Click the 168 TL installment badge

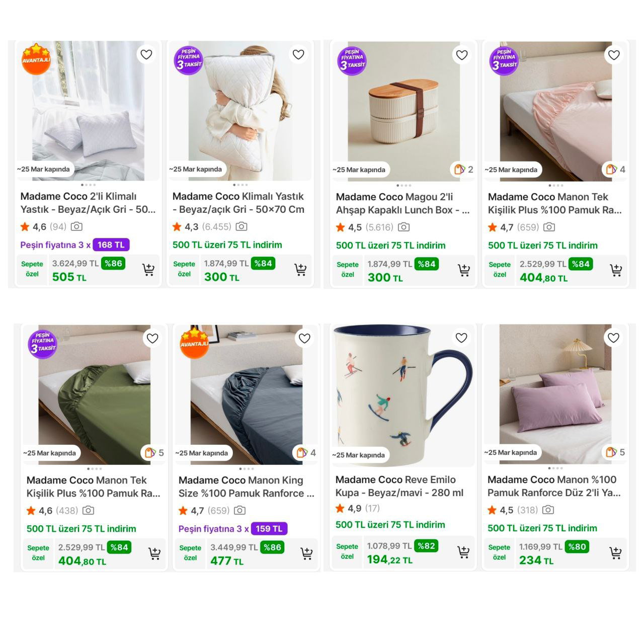(x=111, y=245)
